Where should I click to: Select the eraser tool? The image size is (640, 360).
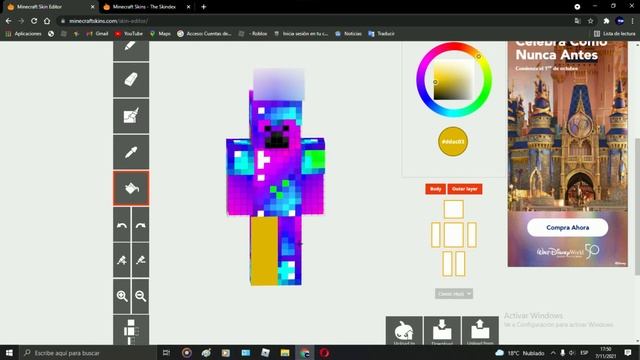[131, 80]
